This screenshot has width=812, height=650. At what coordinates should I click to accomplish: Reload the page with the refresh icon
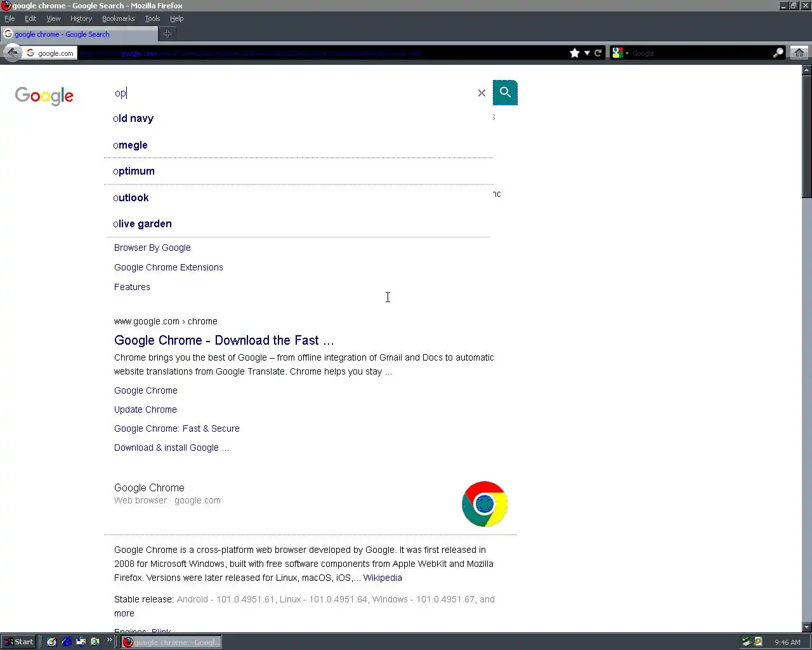[598, 53]
